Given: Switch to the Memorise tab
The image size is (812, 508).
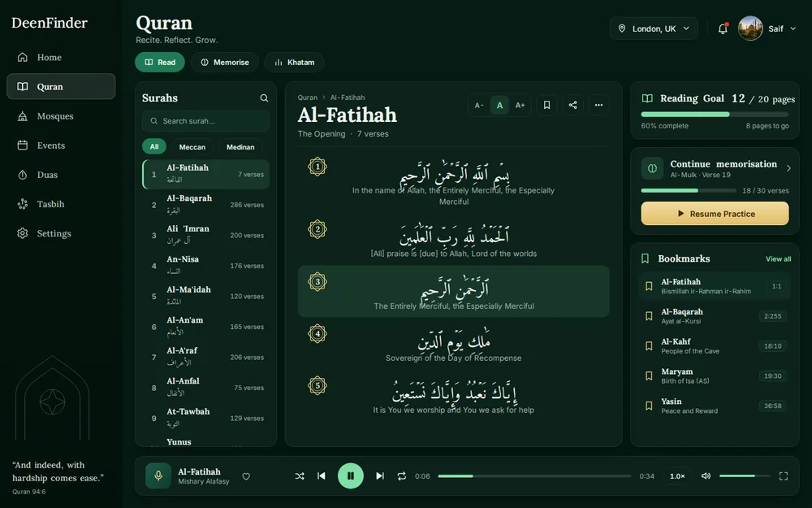Looking at the screenshot, I should pos(225,63).
